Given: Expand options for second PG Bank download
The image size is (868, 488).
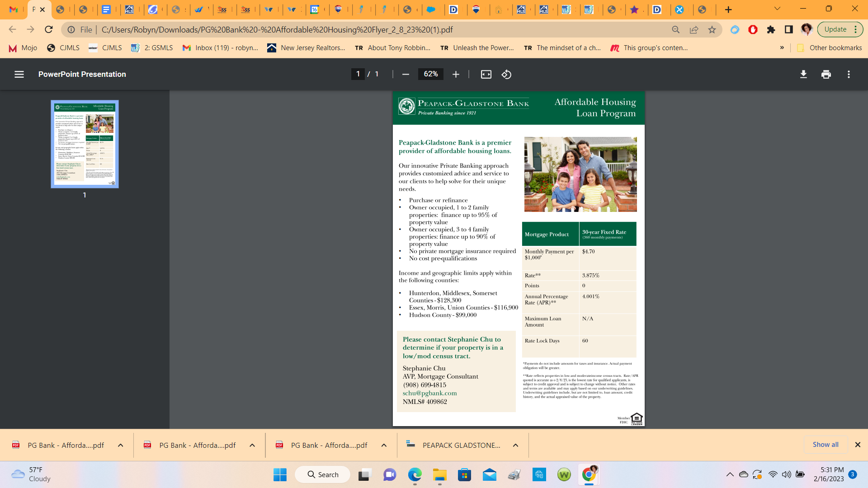Looking at the screenshot, I should click(x=252, y=445).
